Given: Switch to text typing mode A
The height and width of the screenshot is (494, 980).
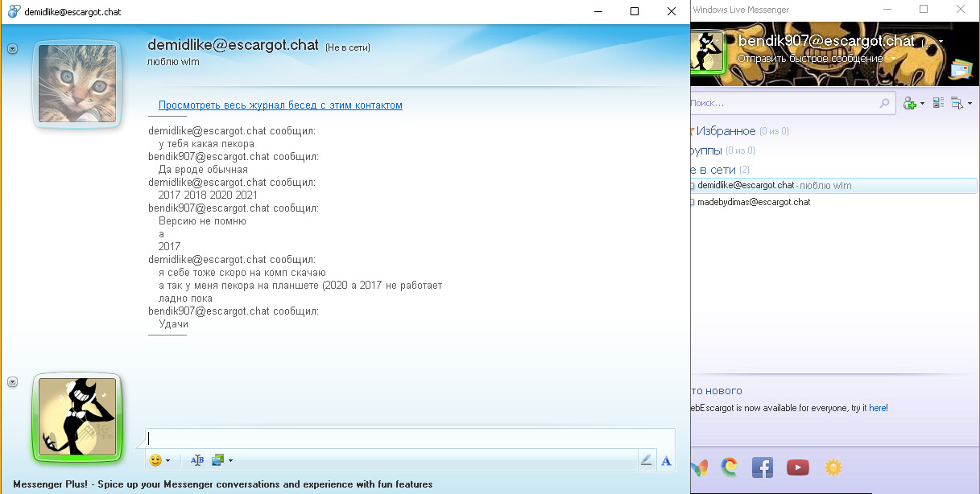Looking at the screenshot, I should point(666,460).
